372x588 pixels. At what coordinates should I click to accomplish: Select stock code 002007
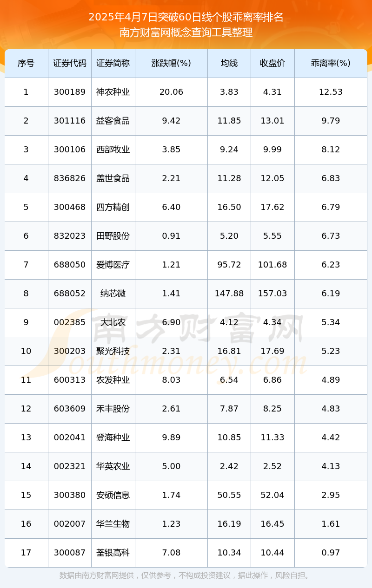[70, 524]
